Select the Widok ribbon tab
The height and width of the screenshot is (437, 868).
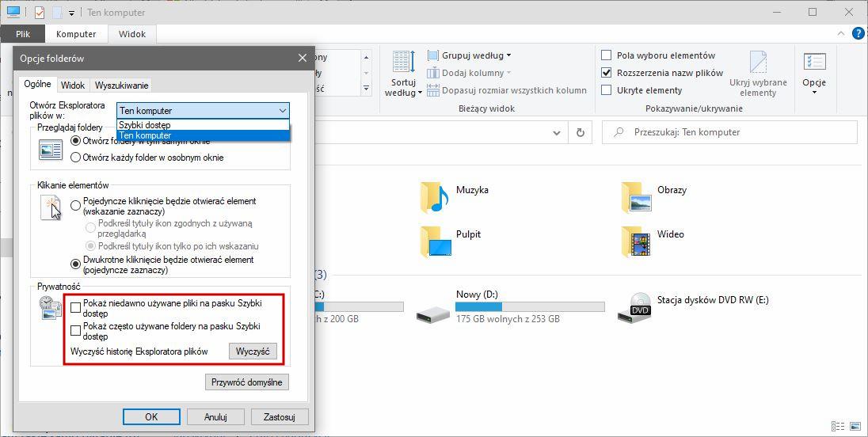tap(132, 34)
